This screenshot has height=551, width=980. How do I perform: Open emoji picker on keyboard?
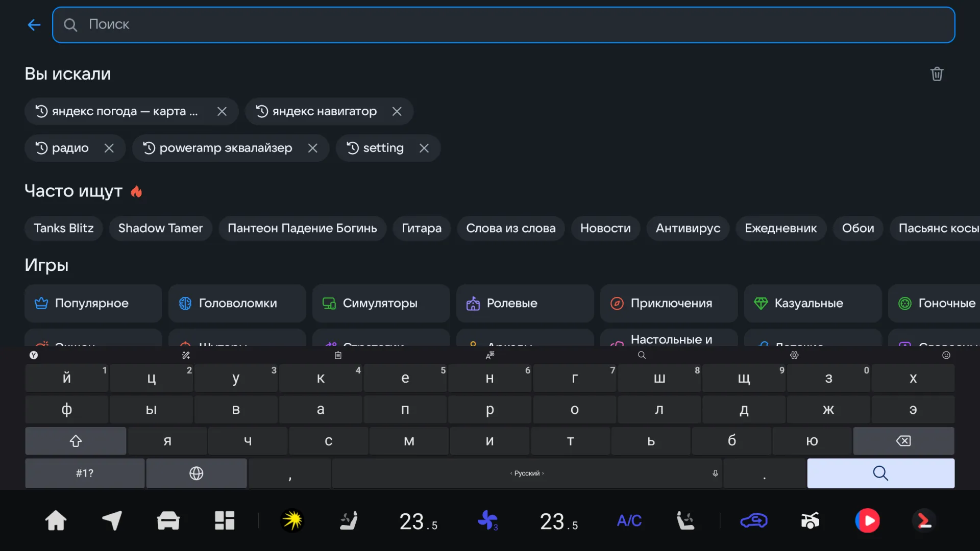(946, 355)
